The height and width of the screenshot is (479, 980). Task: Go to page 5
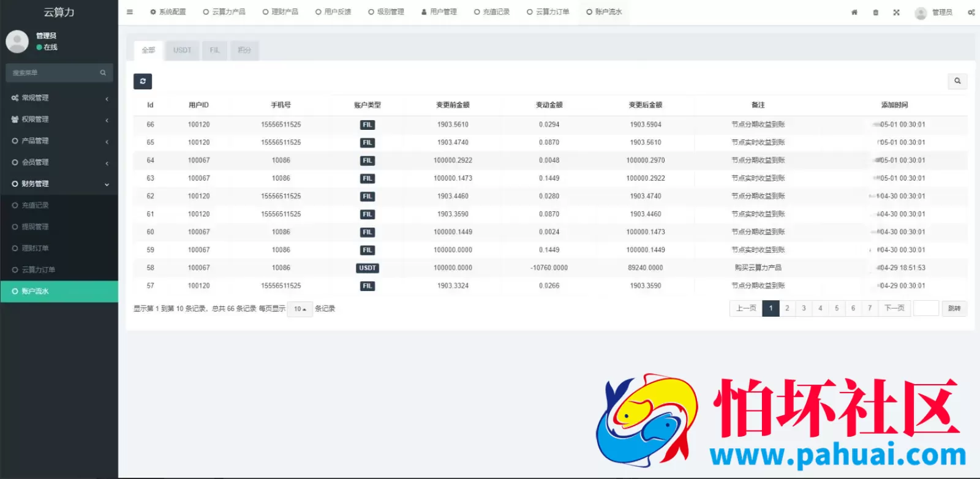(x=837, y=309)
